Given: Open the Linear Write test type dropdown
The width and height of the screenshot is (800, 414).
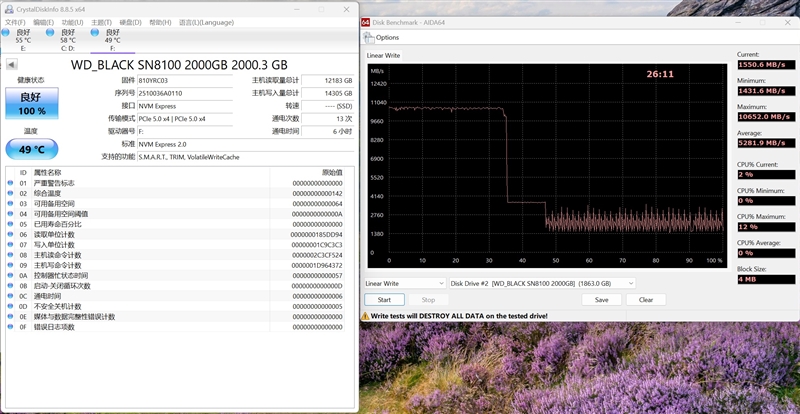Looking at the screenshot, I should 405,283.
